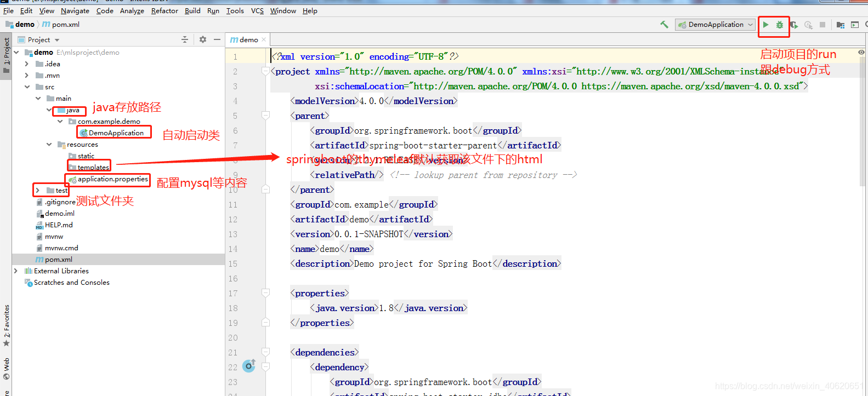Run DemoApplication with the green play icon
Viewport: 868px width, 396px height.
(x=765, y=25)
